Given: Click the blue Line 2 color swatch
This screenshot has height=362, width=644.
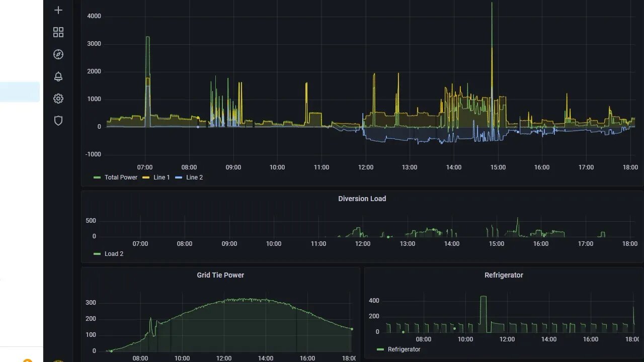Looking at the screenshot, I should [x=179, y=177].
